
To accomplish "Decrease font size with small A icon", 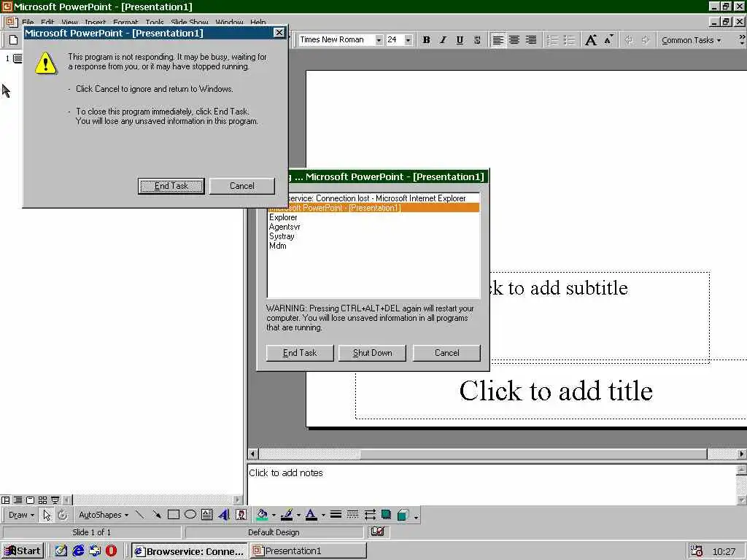I will click(x=608, y=40).
